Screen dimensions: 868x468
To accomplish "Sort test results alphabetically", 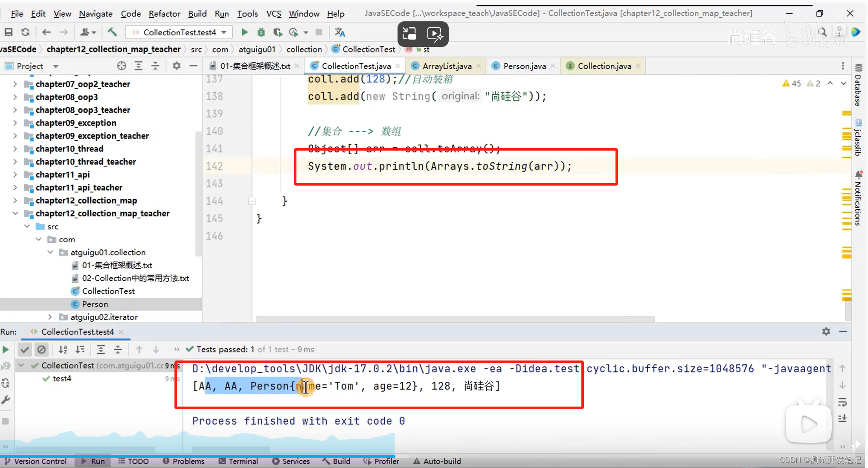I will pyautogui.click(x=63, y=349).
